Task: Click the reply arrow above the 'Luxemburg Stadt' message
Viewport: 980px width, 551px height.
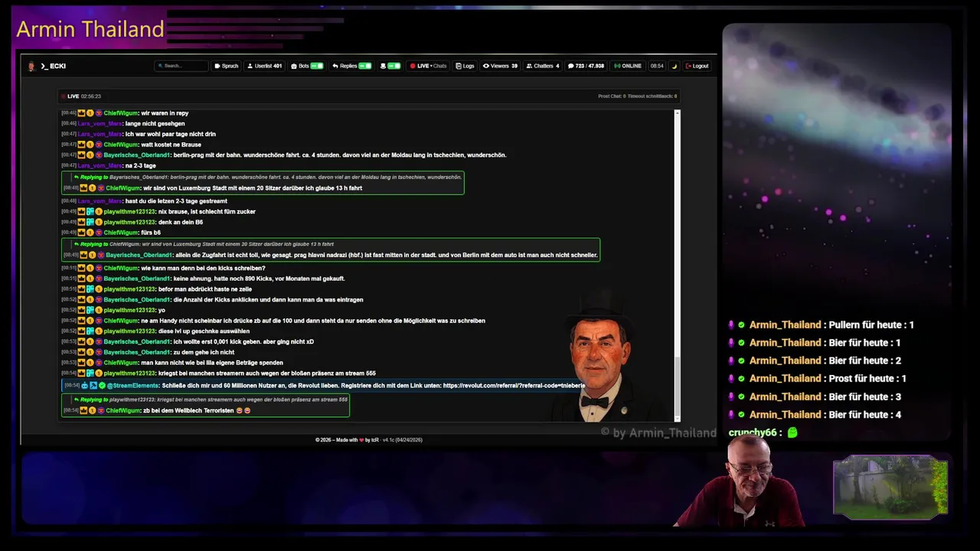Action: tap(77, 178)
